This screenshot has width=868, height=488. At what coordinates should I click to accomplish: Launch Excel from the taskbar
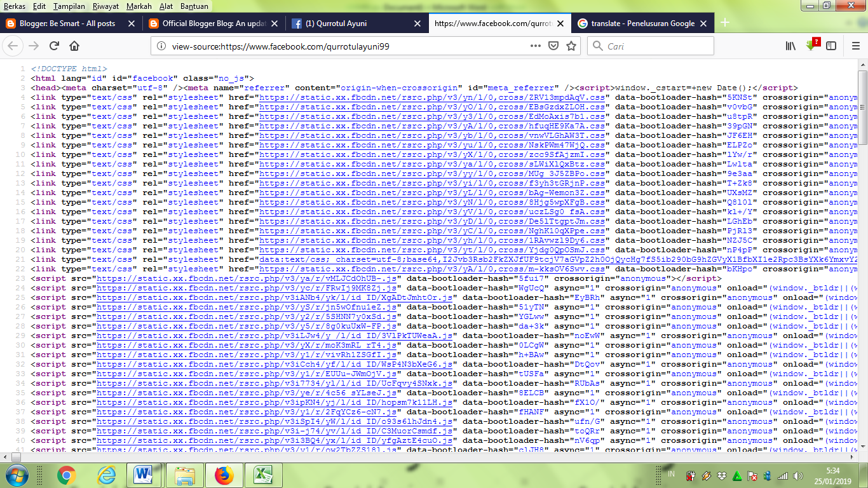263,474
